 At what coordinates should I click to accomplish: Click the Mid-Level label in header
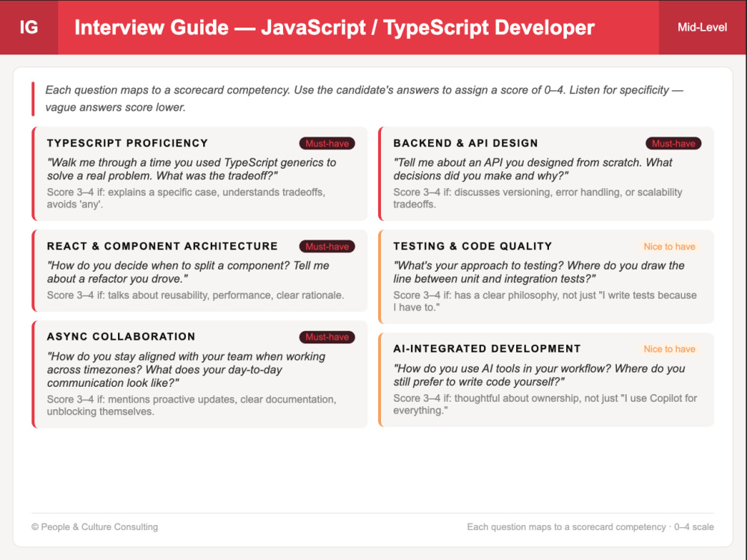702,27
